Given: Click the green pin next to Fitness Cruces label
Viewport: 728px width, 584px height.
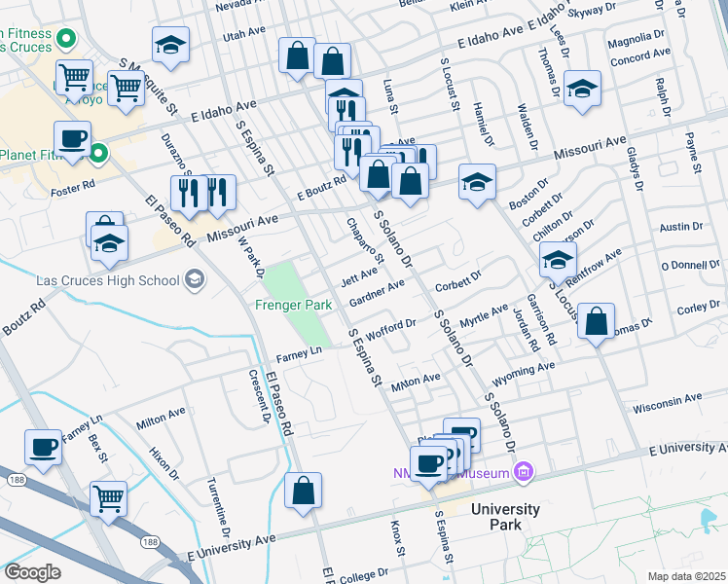Looking at the screenshot, I should point(66,38).
